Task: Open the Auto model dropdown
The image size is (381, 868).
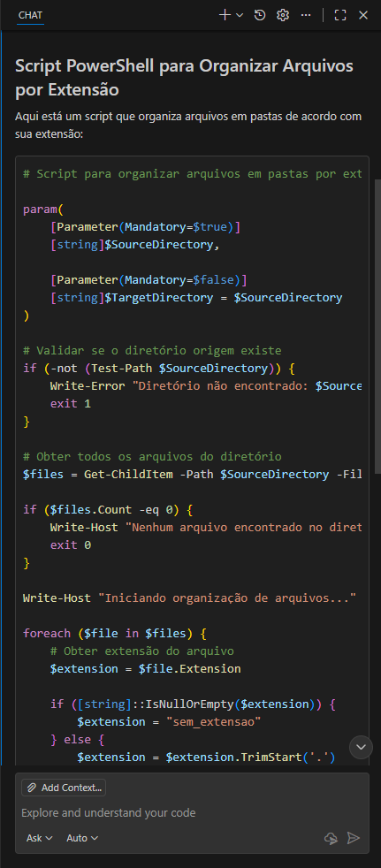Action: click(x=82, y=838)
